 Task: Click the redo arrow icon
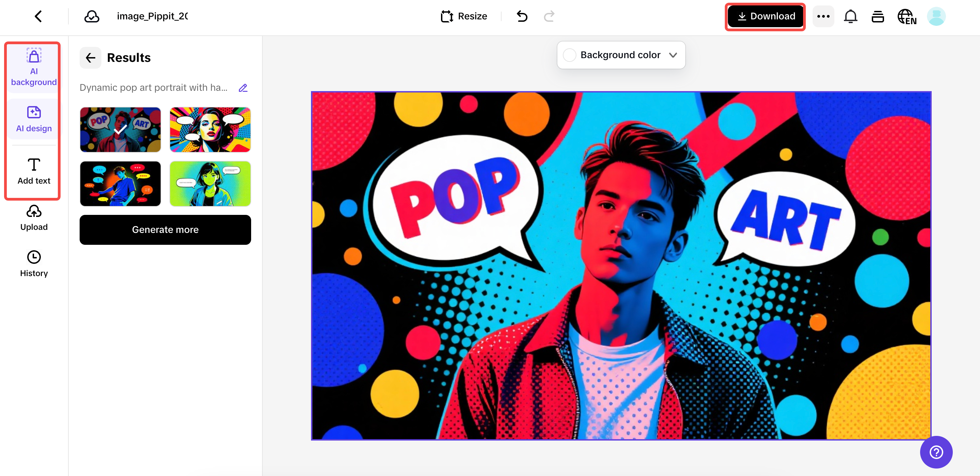point(549,16)
